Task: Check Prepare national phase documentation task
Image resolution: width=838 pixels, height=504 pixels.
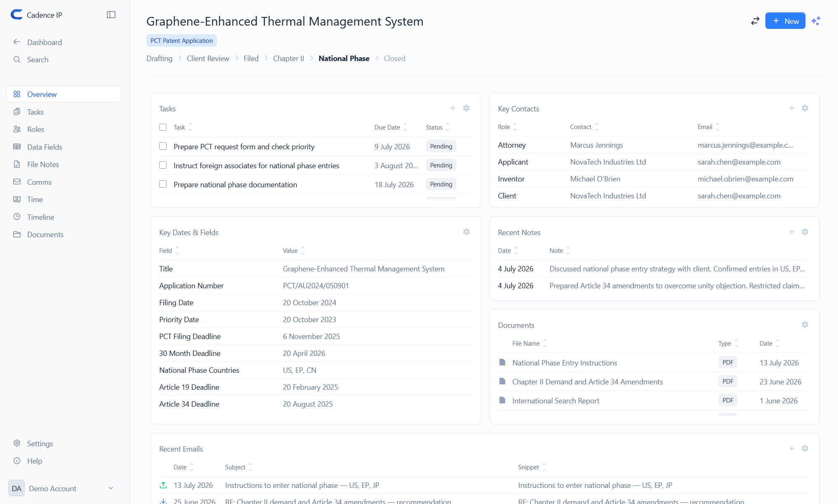Action: (163, 184)
